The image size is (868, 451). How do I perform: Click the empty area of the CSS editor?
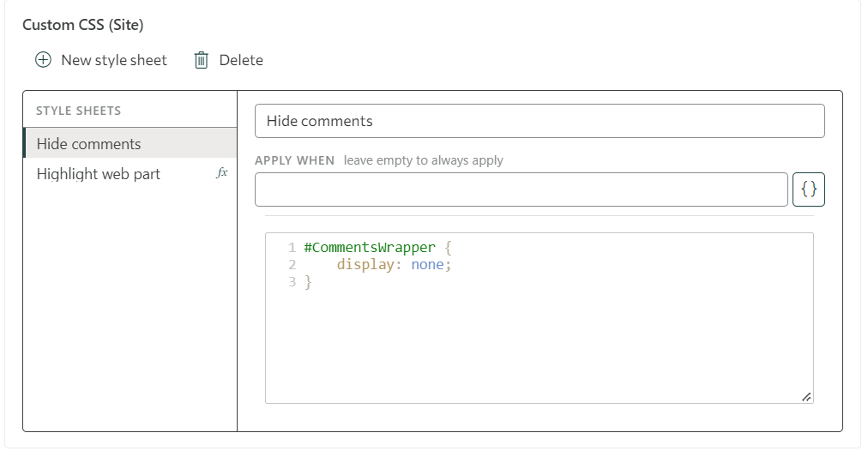539,349
